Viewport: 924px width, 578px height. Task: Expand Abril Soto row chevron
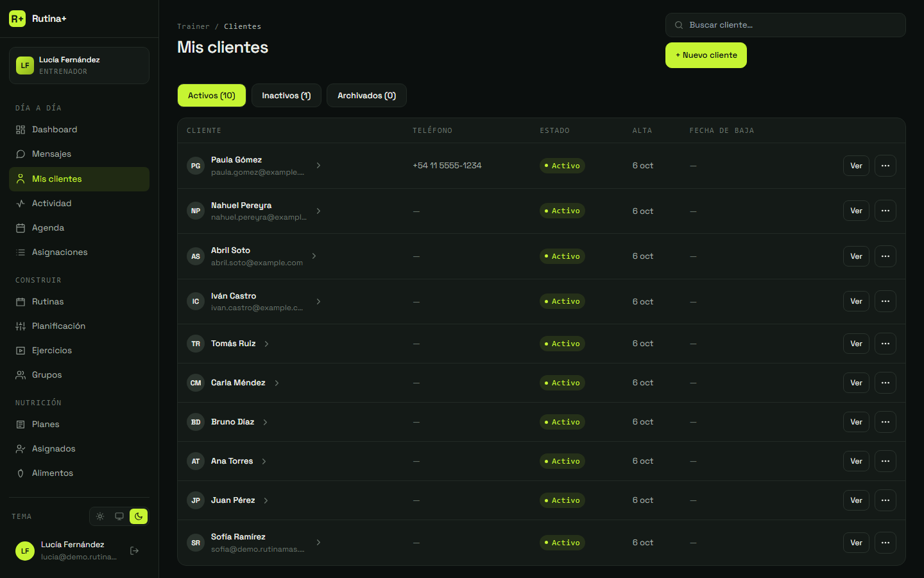click(314, 256)
